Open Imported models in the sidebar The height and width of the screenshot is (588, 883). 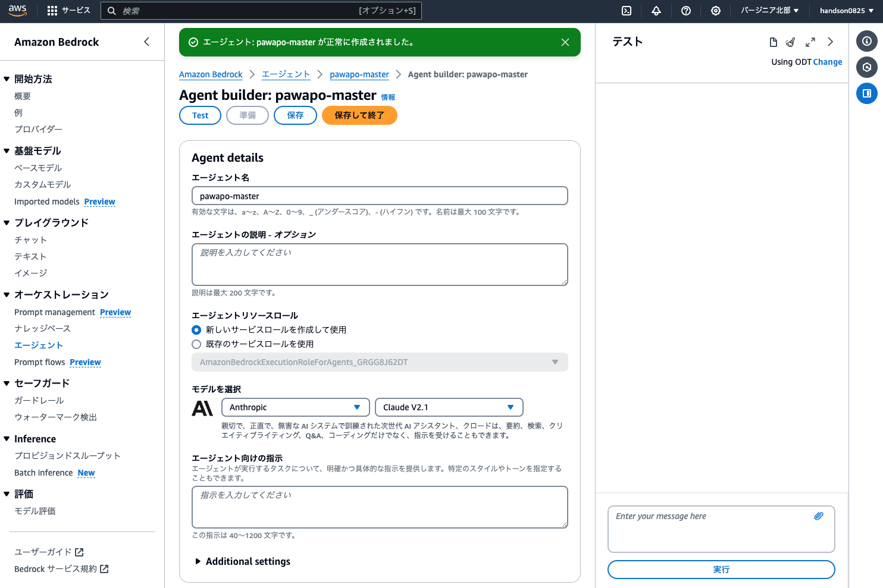[x=46, y=202]
